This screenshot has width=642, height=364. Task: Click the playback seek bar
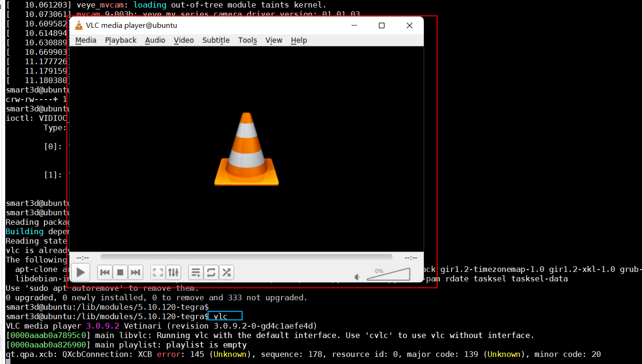tap(246, 257)
